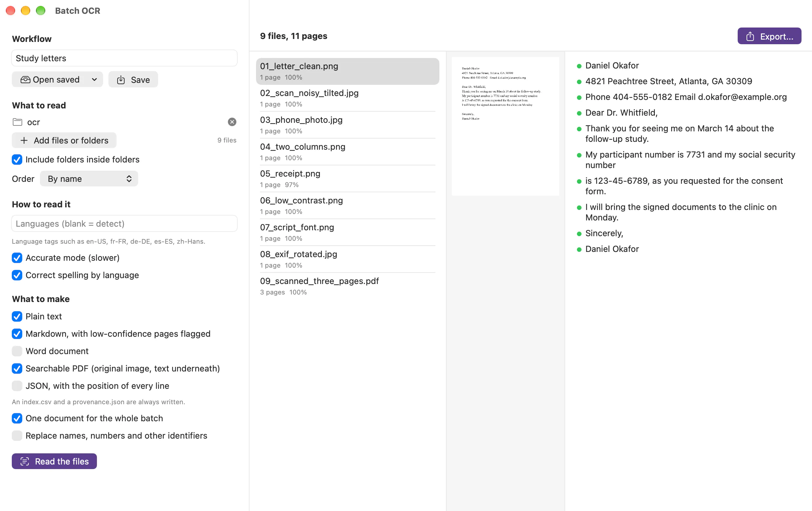Image resolution: width=812 pixels, height=511 pixels.
Task: Toggle One document for the whole batch
Action: (x=17, y=418)
